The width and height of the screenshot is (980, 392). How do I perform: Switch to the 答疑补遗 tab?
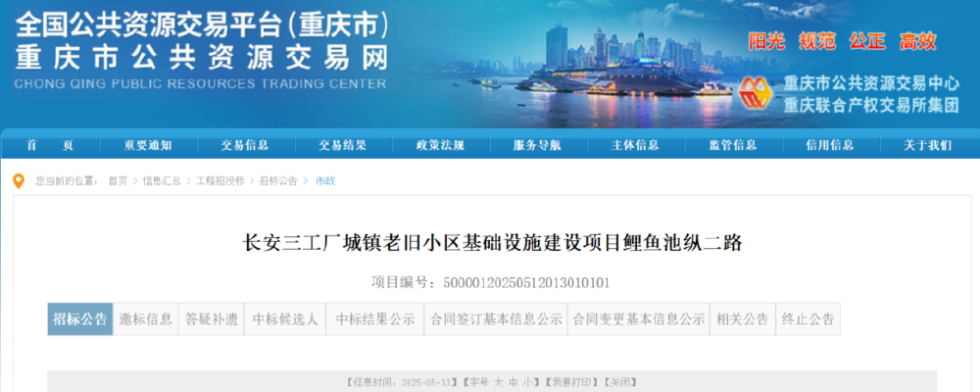tap(212, 319)
